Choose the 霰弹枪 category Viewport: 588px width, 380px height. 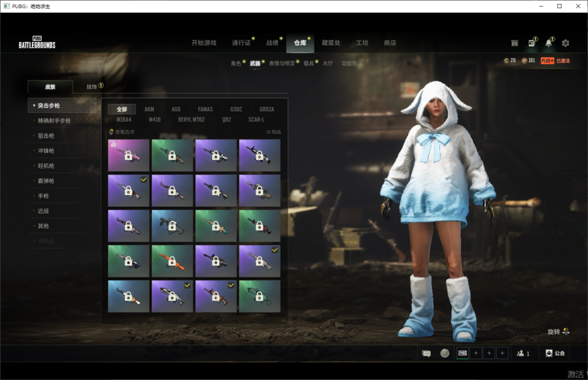click(62, 181)
